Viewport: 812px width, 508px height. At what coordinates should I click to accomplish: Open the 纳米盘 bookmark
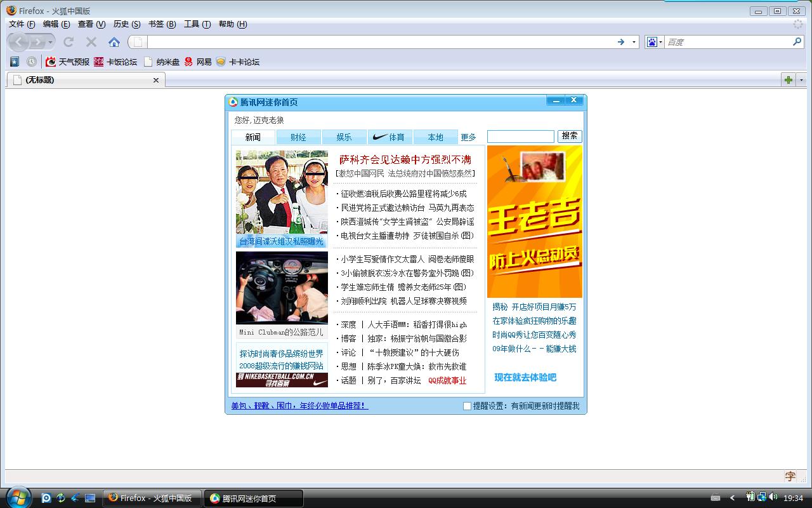[x=162, y=62]
